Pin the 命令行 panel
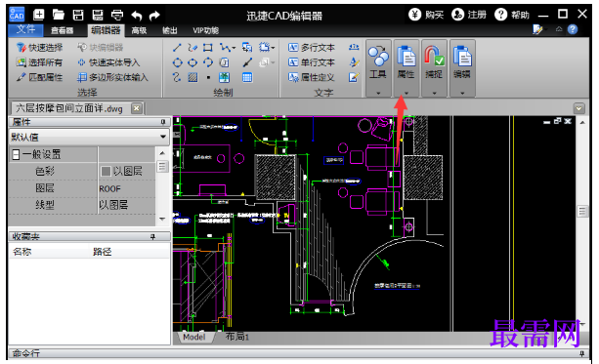Screen dimensions: 599x364 tap(581, 353)
